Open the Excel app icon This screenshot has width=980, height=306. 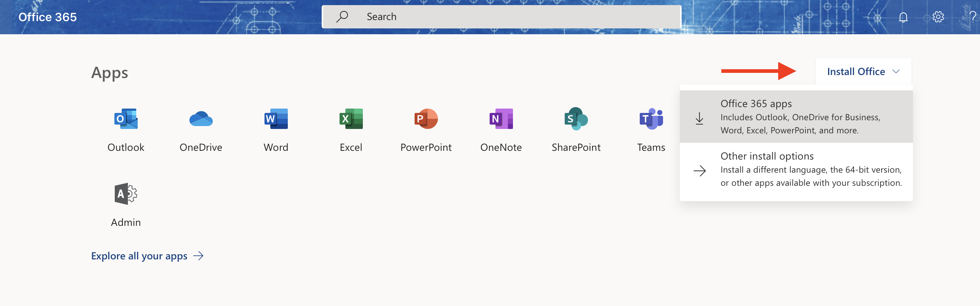pyautogui.click(x=351, y=119)
